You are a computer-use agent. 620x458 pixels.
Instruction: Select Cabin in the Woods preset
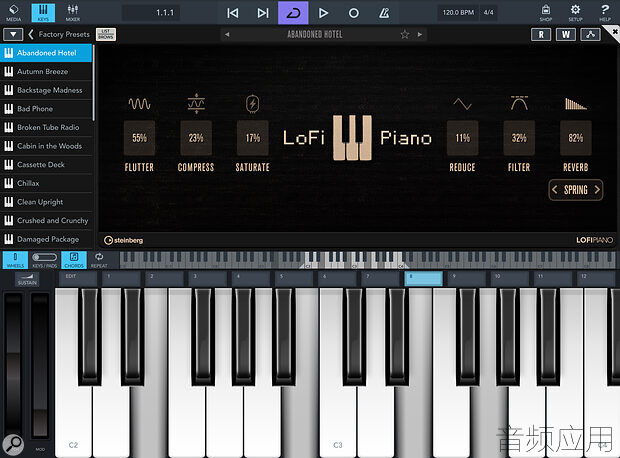pyautogui.click(x=46, y=146)
